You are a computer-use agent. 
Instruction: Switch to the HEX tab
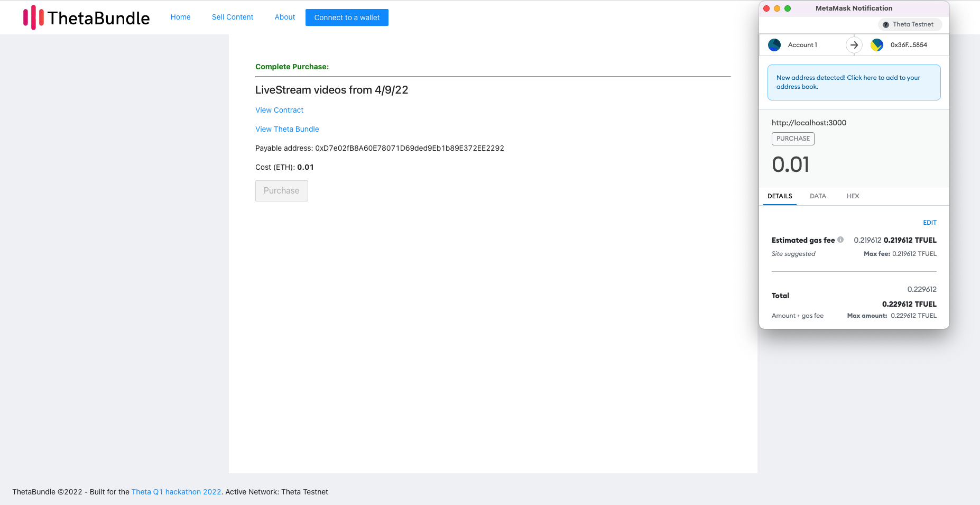click(x=853, y=196)
